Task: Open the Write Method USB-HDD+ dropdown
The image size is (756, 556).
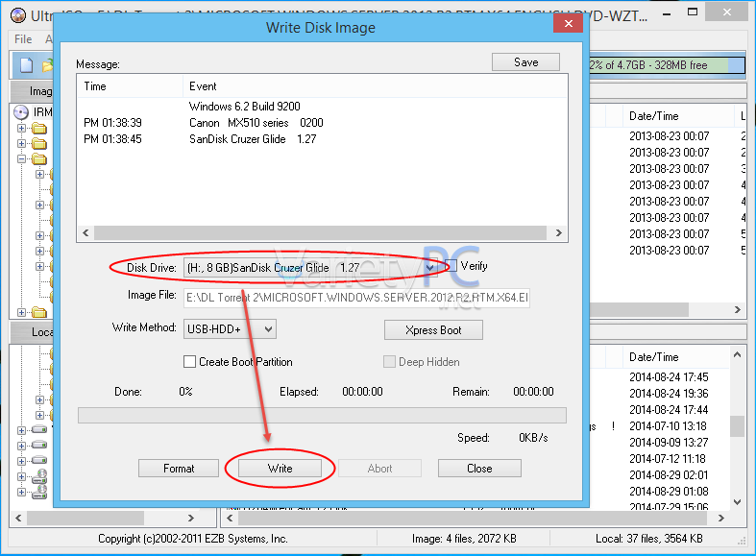Action: [x=269, y=329]
